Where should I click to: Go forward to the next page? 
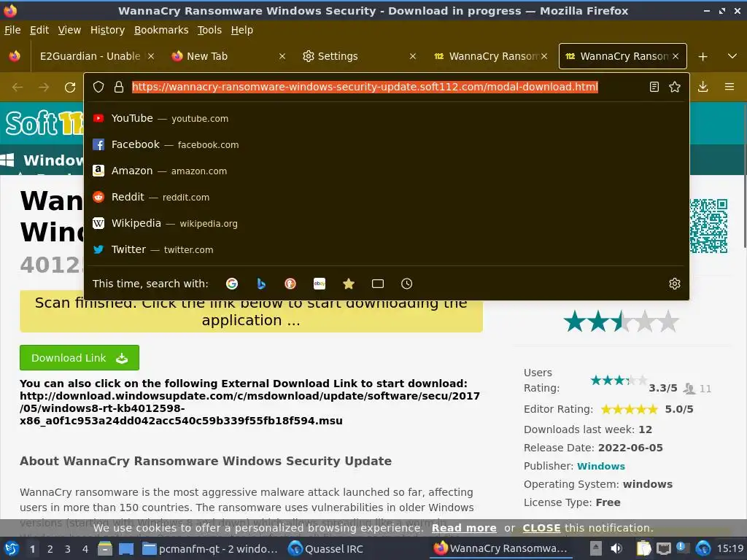tap(44, 87)
